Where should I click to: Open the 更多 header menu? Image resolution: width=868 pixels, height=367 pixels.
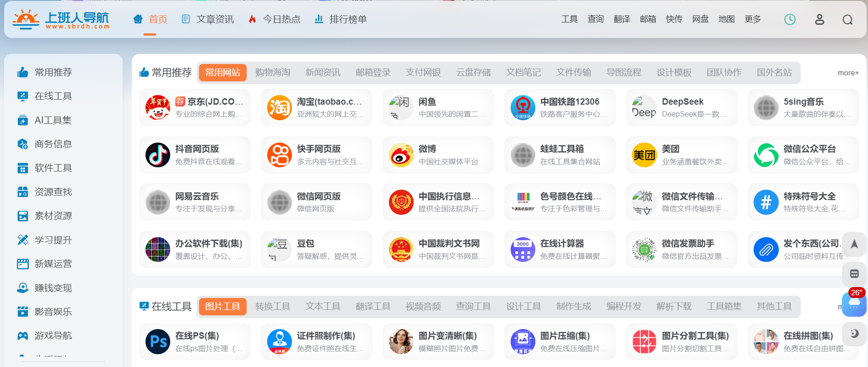753,19
